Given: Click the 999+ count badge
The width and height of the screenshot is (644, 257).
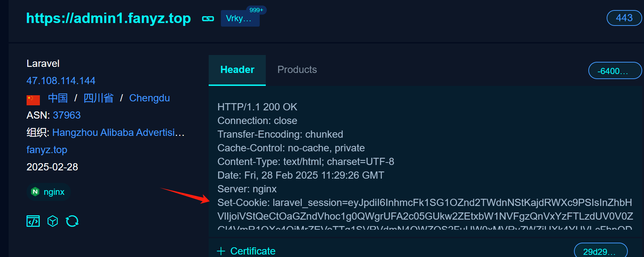Looking at the screenshot, I should pyautogui.click(x=256, y=10).
